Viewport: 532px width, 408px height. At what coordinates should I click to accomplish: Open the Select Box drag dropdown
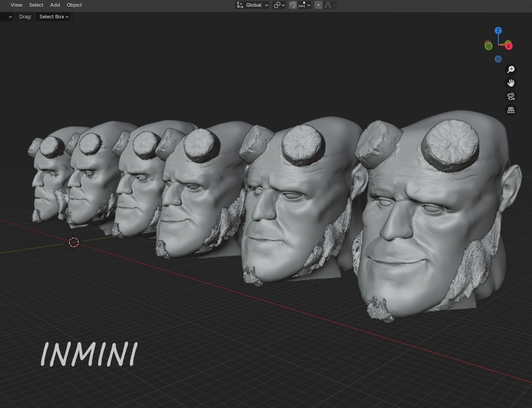click(53, 17)
